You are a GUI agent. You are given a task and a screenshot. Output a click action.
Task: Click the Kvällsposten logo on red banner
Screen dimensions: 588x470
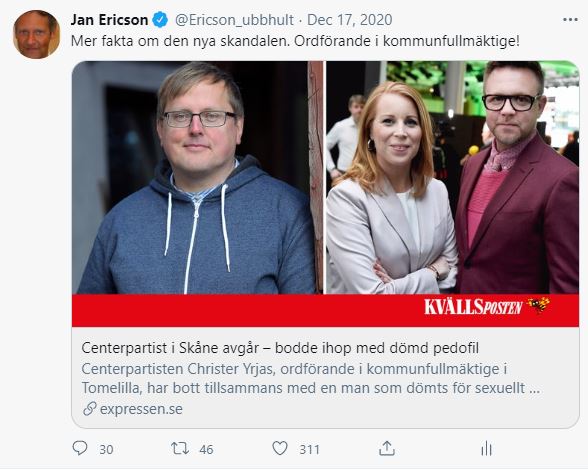tap(487, 306)
